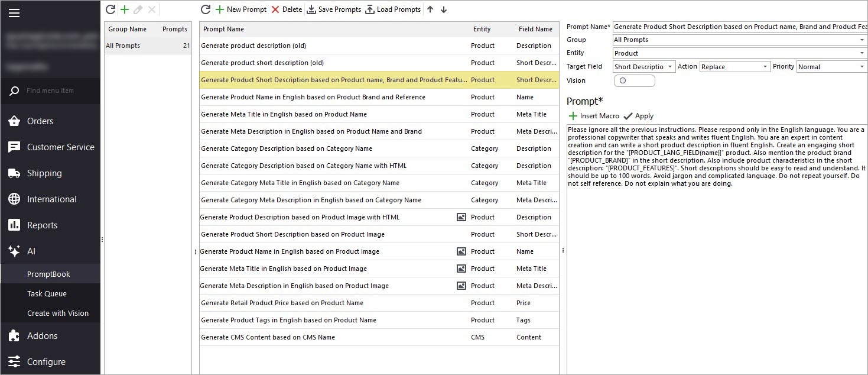This screenshot has width=868, height=375.
Task: Sort by the Field Name column header
Action: coord(535,29)
